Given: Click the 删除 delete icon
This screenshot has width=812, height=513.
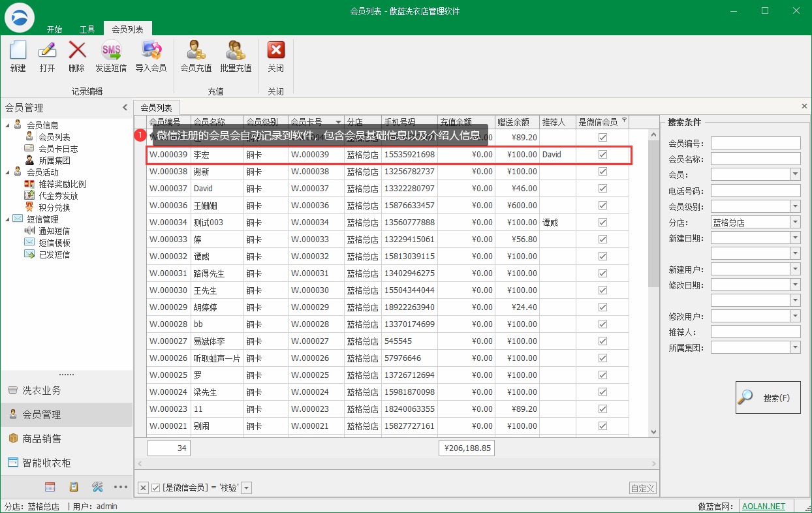Looking at the screenshot, I should tap(77, 50).
